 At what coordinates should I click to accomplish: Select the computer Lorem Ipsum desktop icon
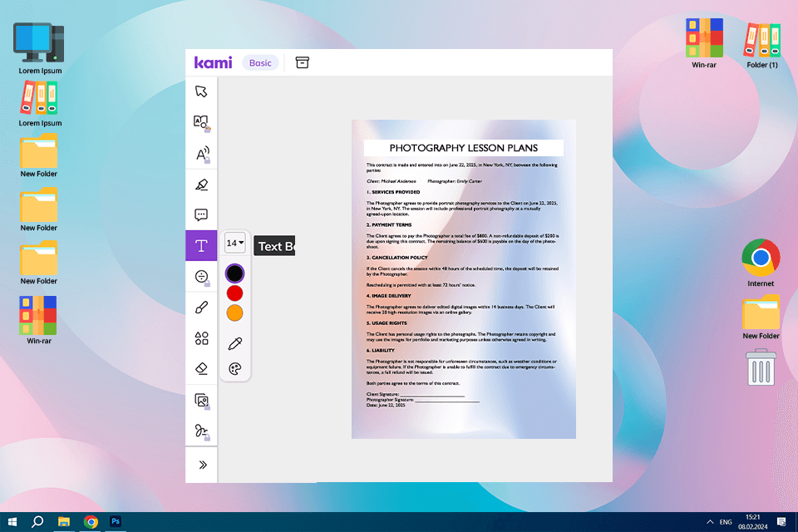(x=40, y=49)
